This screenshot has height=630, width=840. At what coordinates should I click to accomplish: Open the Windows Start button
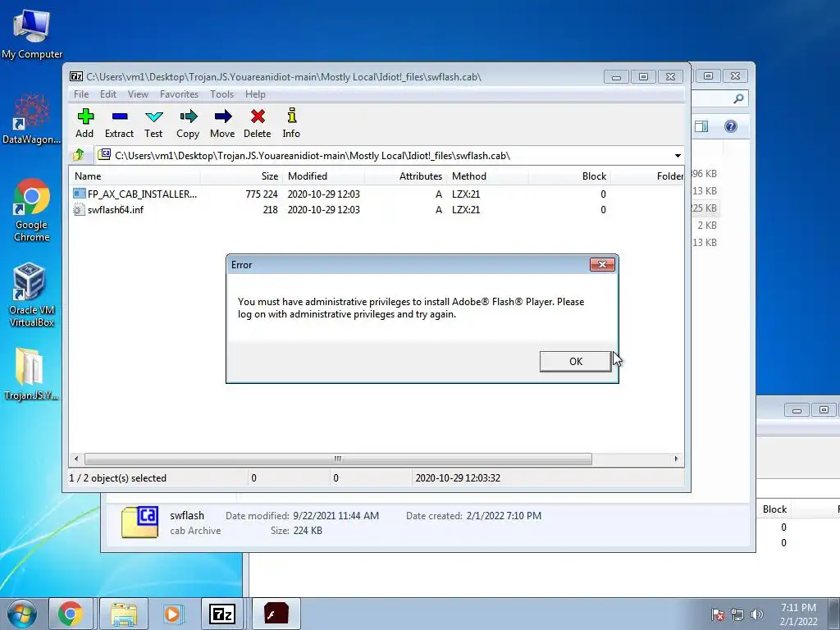22,614
